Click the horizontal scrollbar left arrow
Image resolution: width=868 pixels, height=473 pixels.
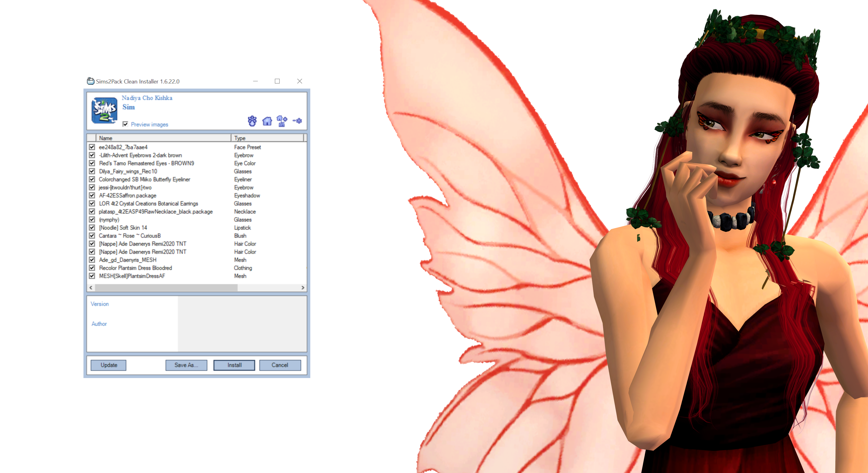[x=91, y=288]
